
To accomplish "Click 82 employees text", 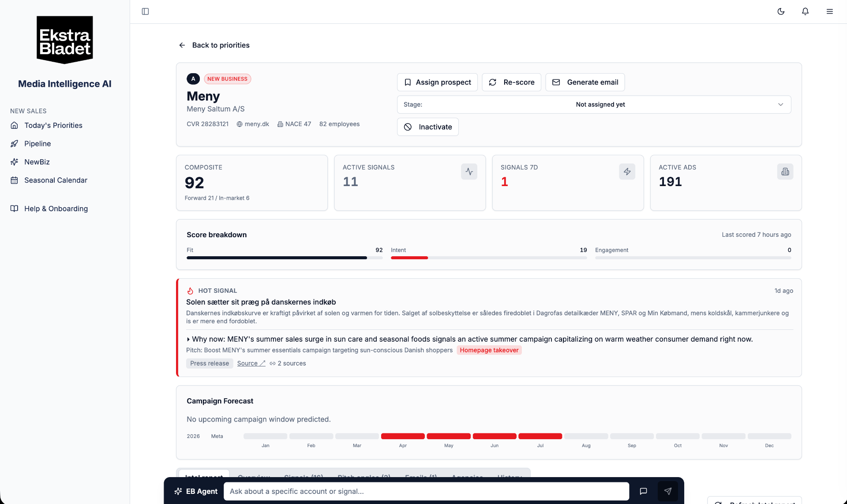I will (x=339, y=124).
